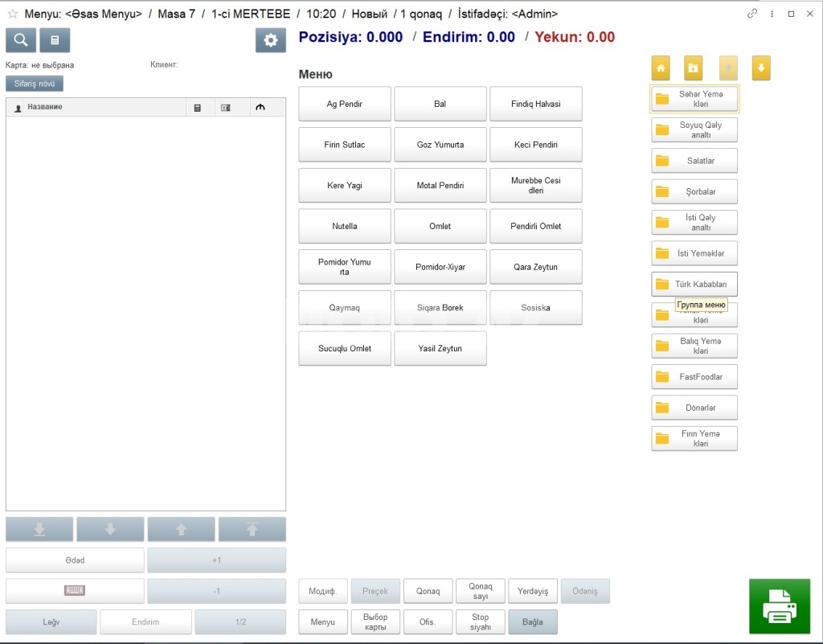Click the favorite star in title bar
Screen dimensions: 823x644
(12, 14)
